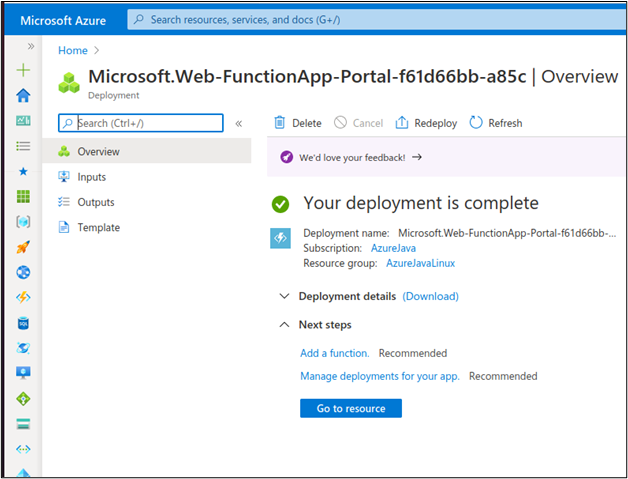Screen dimensions: 628x479
Task: Click the All services list icon
Action: [23, 146]
